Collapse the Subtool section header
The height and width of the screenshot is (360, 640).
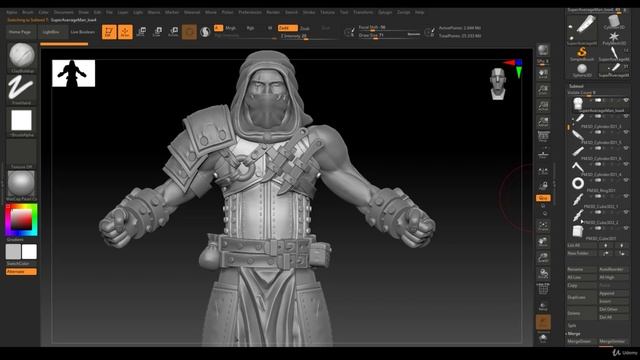(x=576, y=86)
